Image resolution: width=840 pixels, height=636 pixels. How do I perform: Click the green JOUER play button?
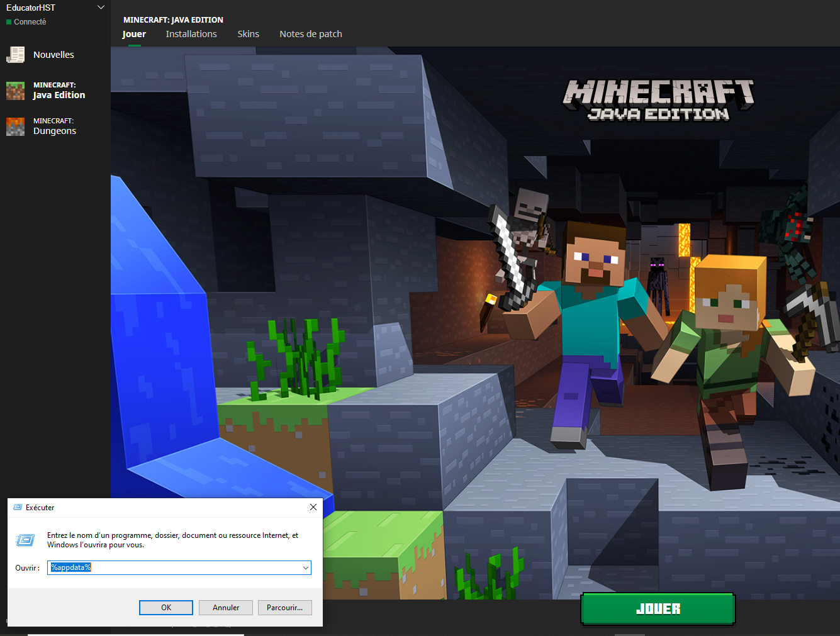pos(658,609)
